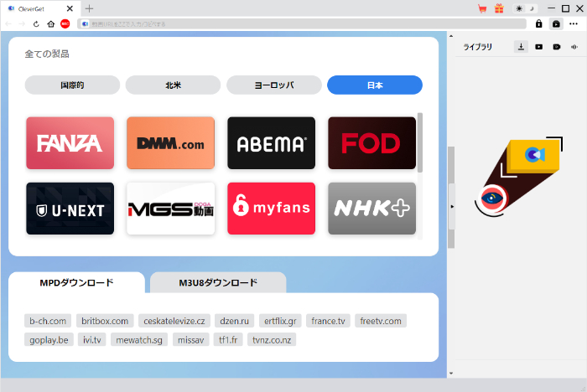Open the U-NEXT site tile

(x=70, y=209)
